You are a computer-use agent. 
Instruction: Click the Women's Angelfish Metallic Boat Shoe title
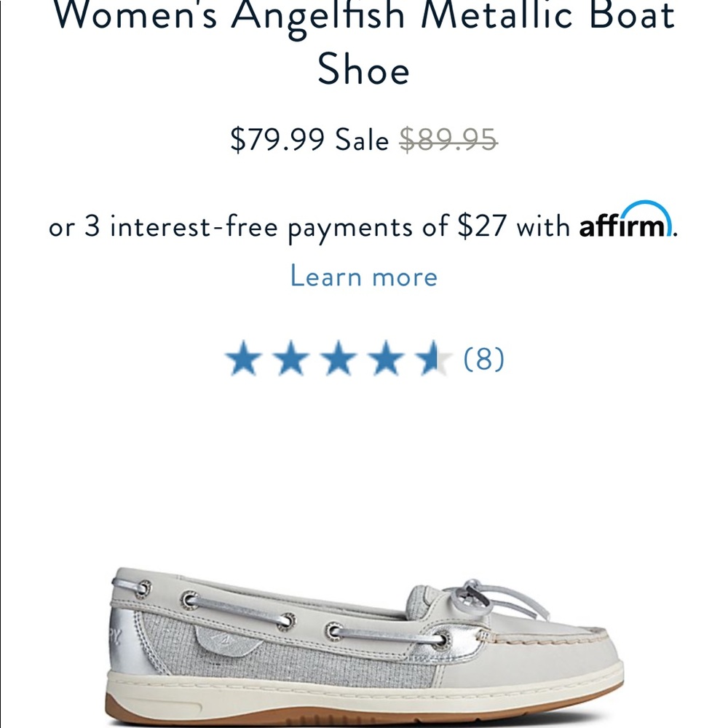click(x=364, y=40)
